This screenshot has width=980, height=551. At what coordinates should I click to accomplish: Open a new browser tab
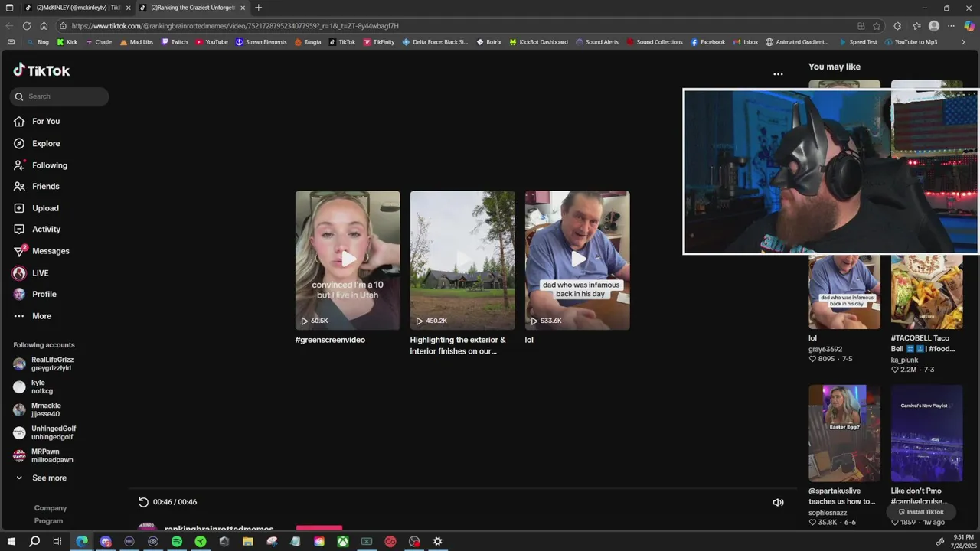(x=258, y=8)
